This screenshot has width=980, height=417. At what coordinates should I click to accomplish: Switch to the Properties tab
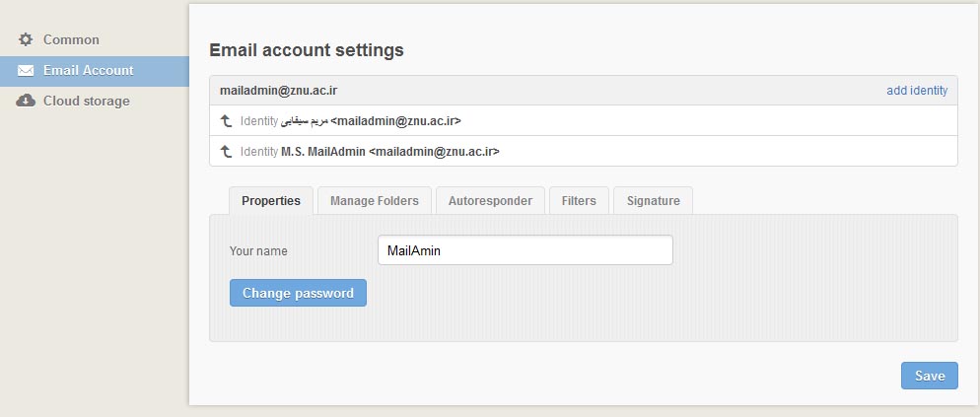[x=270, y=201]
